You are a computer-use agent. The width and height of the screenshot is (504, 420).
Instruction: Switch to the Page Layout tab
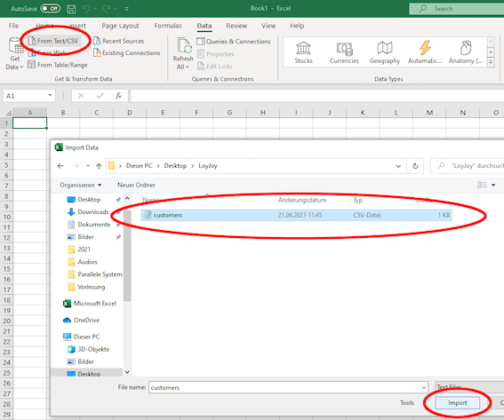click(120, 26)
